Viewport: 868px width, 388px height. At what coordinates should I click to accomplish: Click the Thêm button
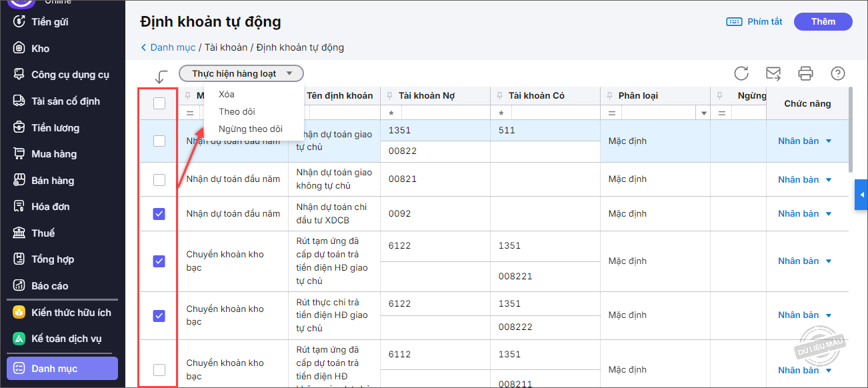(823, 21)
